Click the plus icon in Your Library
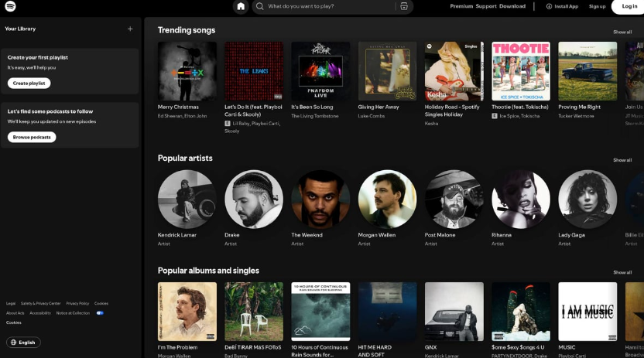Screen dimensions: 644x358 130,29
